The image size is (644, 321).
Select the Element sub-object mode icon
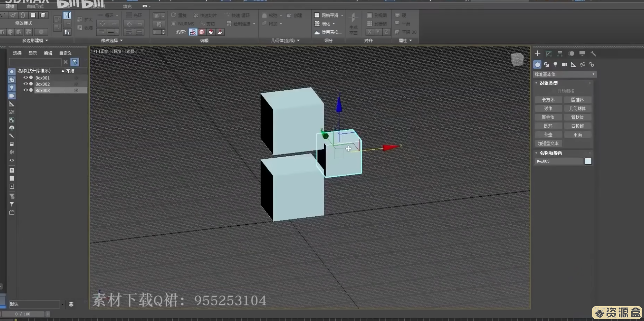tap(43, 15)
